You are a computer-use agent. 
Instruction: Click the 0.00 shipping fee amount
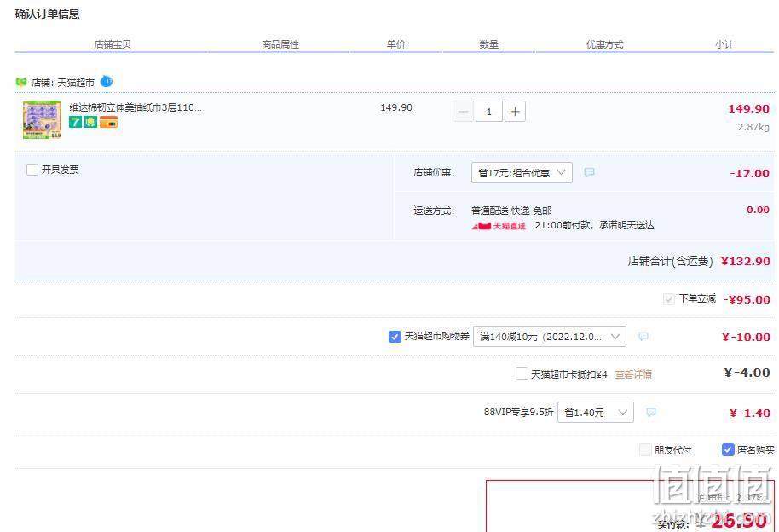[759, 210]
